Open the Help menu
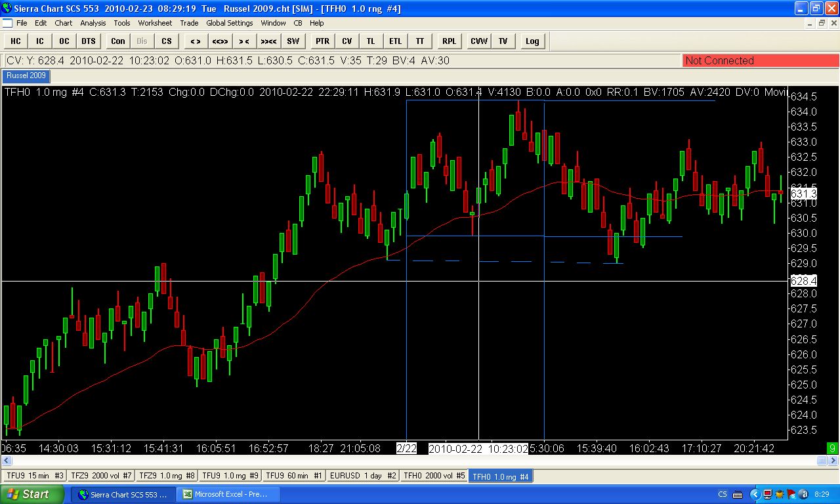The height and width of the screenshot is (504, 840). coord(317,23)
